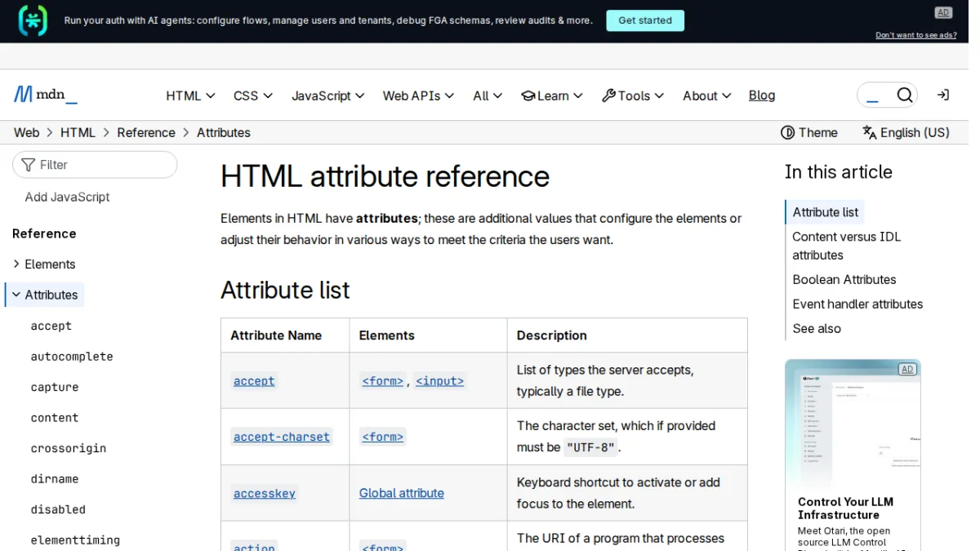The height and width of the screenshot is (551, 980).
Task: Select elementtiming in the sidebar list
Action: tap(75, 540)
